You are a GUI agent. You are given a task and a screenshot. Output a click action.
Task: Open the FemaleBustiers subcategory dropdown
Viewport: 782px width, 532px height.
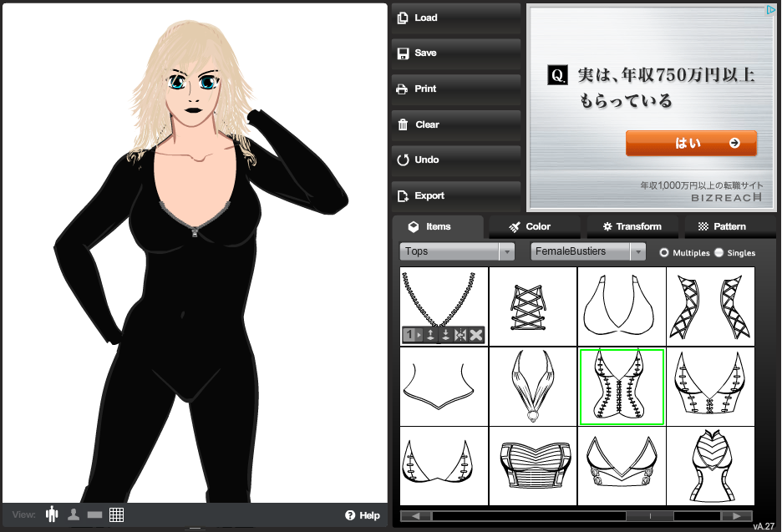coord(588,251)
